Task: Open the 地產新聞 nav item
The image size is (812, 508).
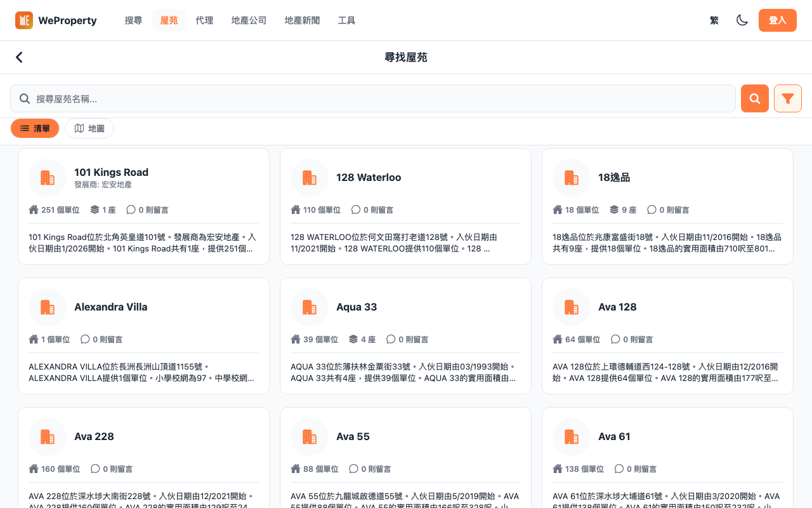Action: 302,20
